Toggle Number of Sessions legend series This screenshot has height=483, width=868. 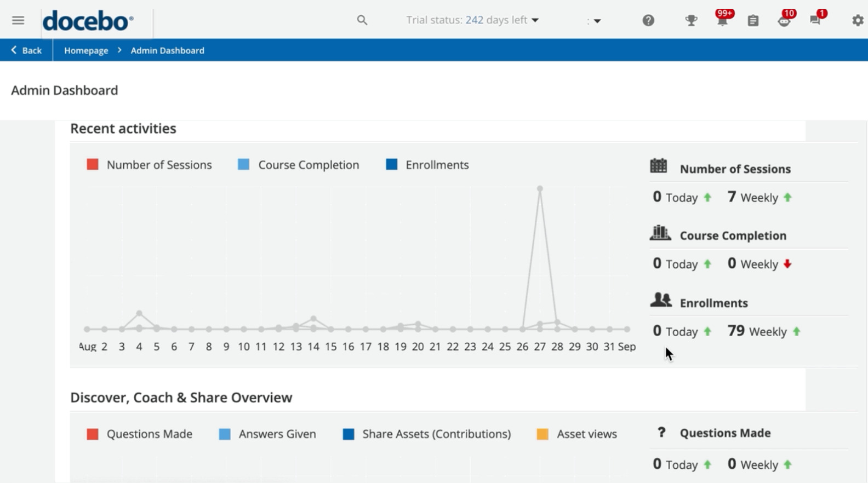pos(149,165)
